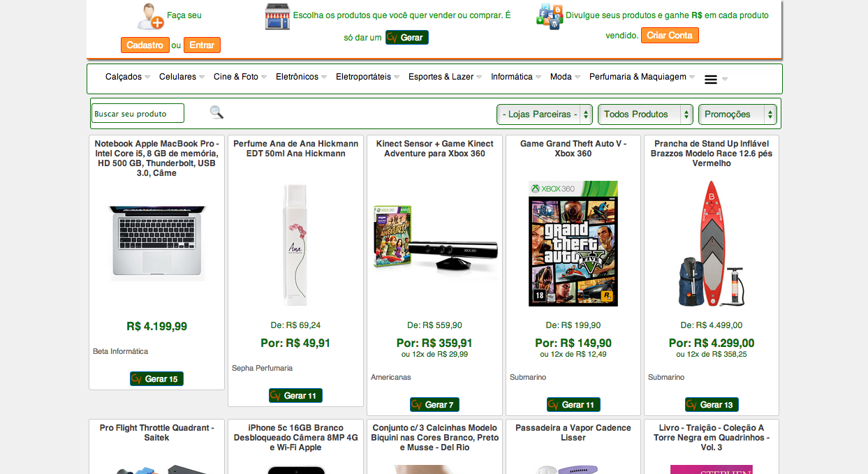Click the orange Cadastro button

[x=145, y=45]
